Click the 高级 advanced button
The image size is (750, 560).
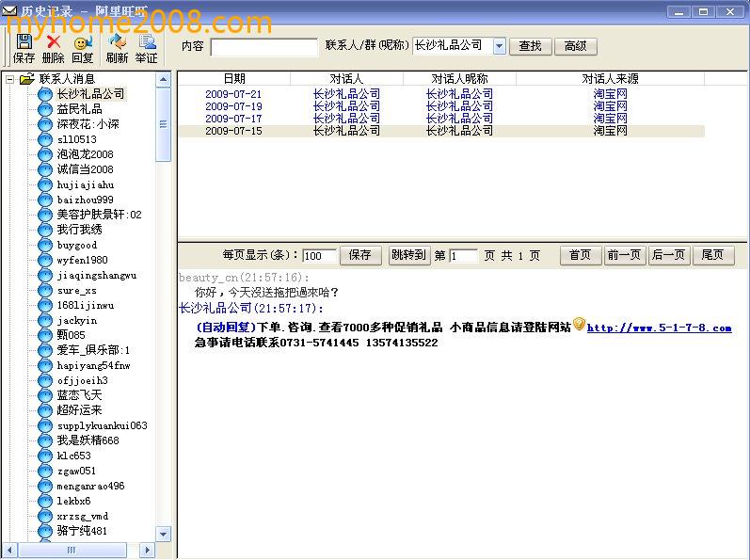click(575, 46)
